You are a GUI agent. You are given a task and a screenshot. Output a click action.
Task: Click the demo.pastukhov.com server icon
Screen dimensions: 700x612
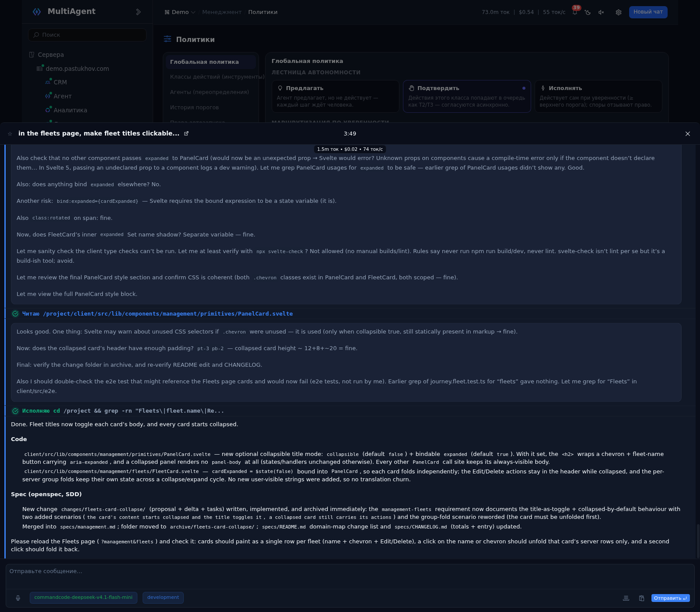pyautogui.click(x=40, y=69)
